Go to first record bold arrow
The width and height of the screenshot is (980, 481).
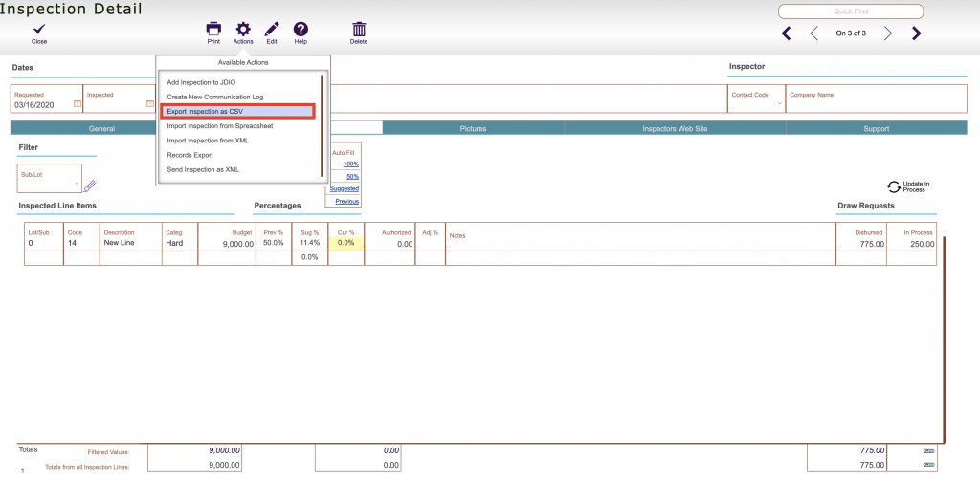coord(787,33)
